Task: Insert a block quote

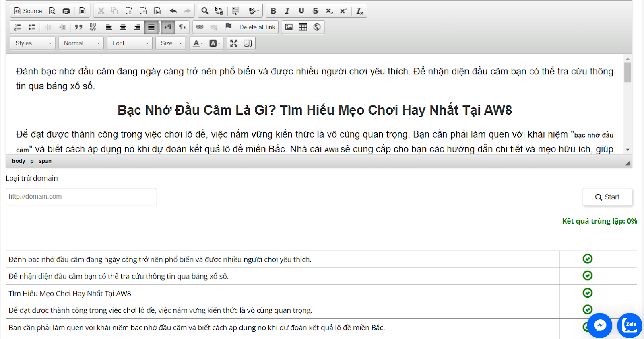Action: pos(78,27)
